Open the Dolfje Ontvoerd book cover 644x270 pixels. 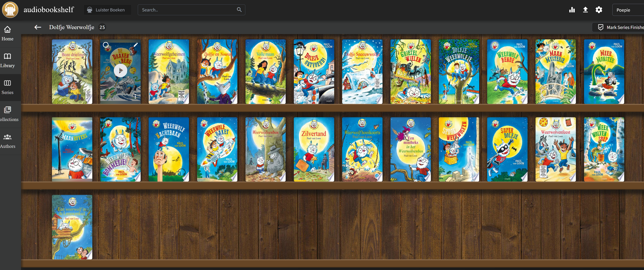click(314, 72)
